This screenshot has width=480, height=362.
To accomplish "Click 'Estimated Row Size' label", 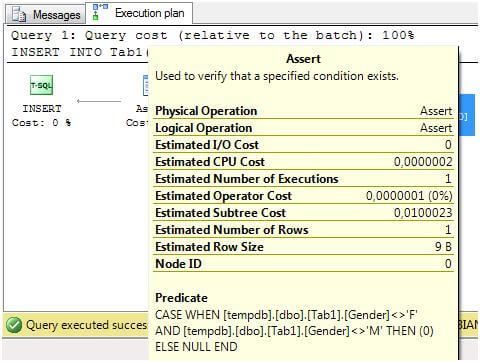I will point(209,247).
